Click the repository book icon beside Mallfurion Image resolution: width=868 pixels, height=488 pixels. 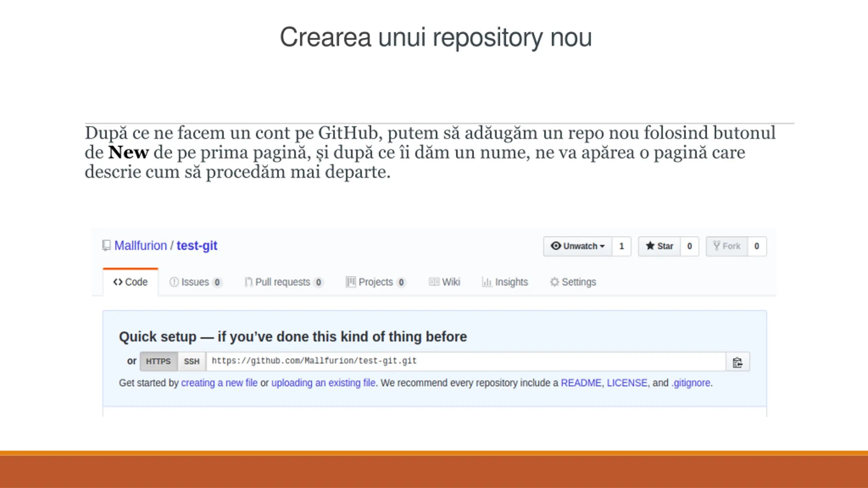click(106, 245)
